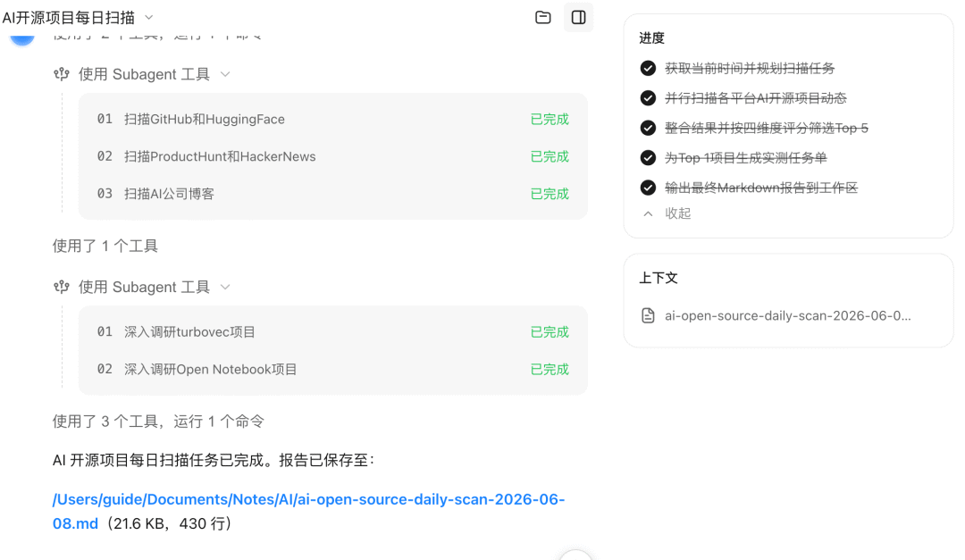Image resolution: width=965 pixels, height=560 pixels.
Task: Toggle the sidebar panel icon
Action: [578, 17]
